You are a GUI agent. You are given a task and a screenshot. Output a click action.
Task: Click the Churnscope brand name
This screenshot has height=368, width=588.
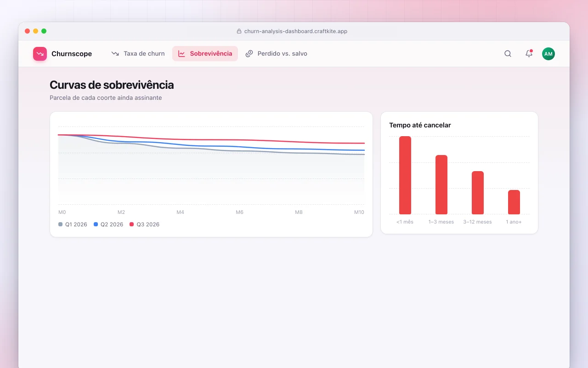click(72, 54)
